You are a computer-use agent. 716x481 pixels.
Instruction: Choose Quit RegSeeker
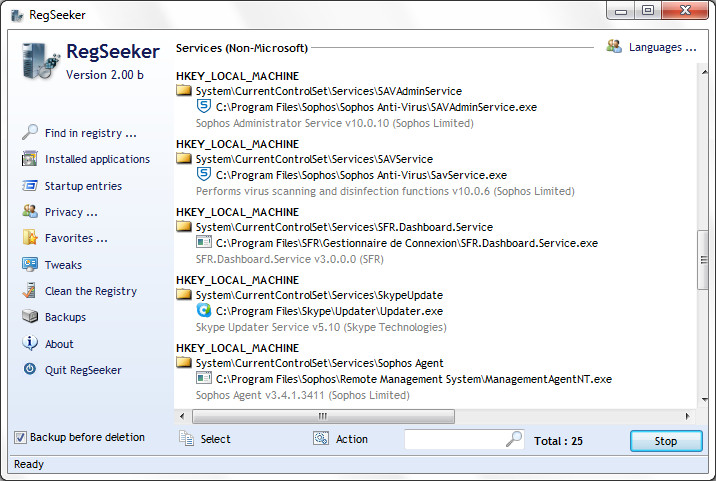coord(83,370)
